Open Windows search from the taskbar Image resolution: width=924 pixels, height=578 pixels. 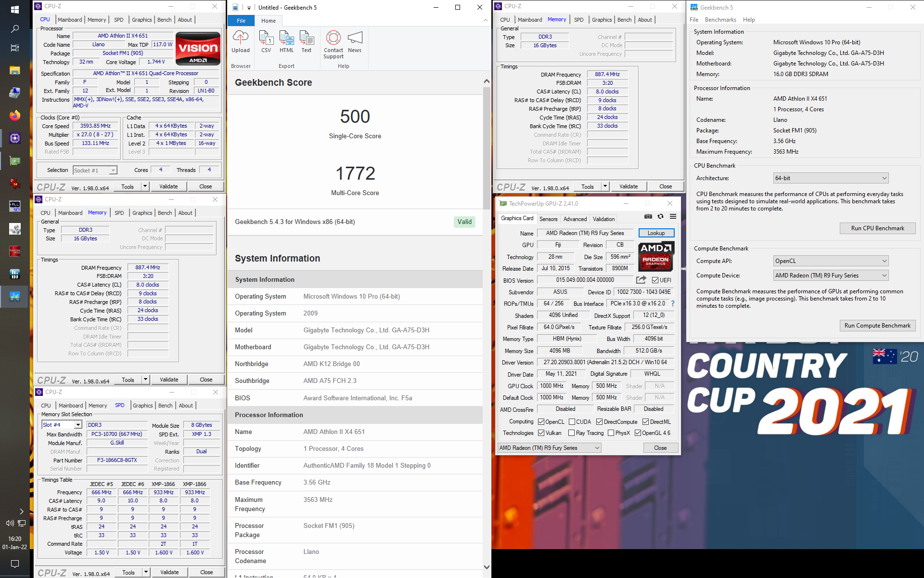(14, 29)
